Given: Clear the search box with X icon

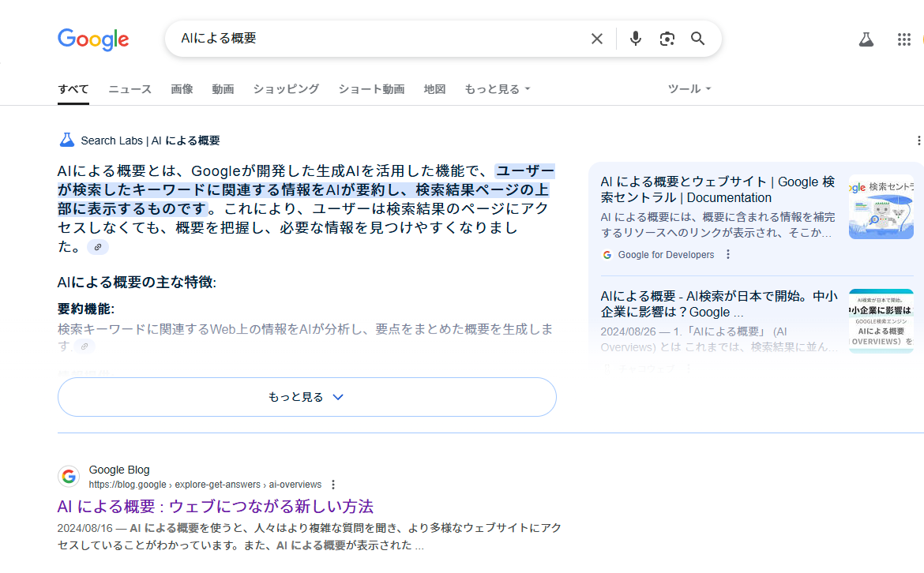Looking at the screenshot, I should tap(597, 39).
